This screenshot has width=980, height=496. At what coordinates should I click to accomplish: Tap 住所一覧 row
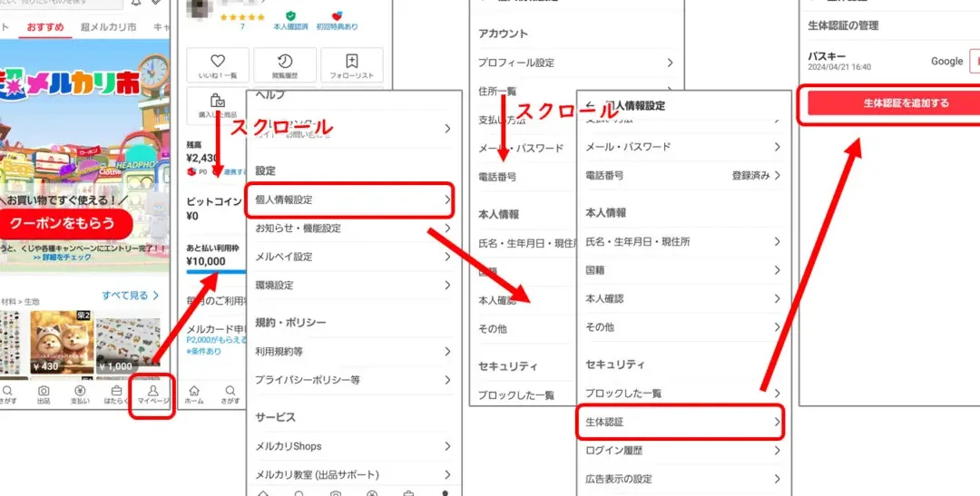(x=497, y=92)
